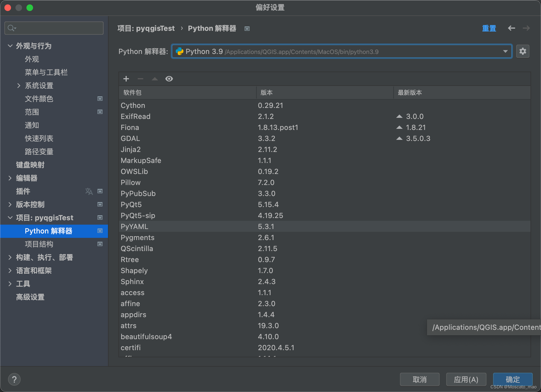Select the certifi package row
This screenshot has width=541, height=392.
click(x=324, y=348)
